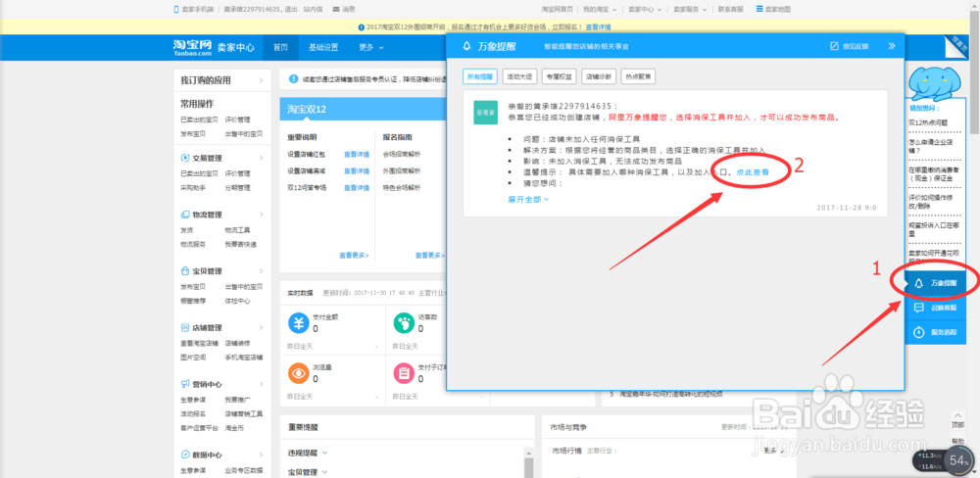Click the network speed 54% widget
The width and height of the screenshot is (980, 478).
click(958, 461)
